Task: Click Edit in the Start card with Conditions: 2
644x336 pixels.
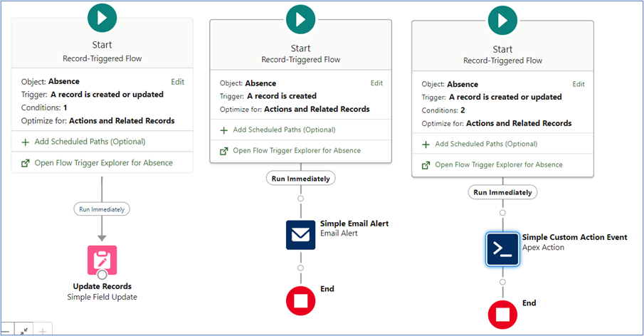Action: (579, 84)
